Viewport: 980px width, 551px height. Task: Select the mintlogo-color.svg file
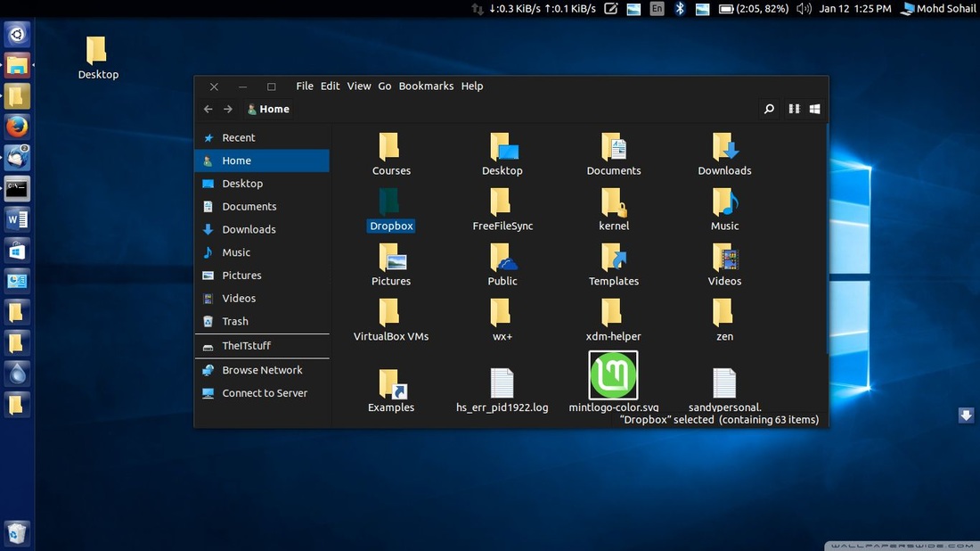point(613,377)
